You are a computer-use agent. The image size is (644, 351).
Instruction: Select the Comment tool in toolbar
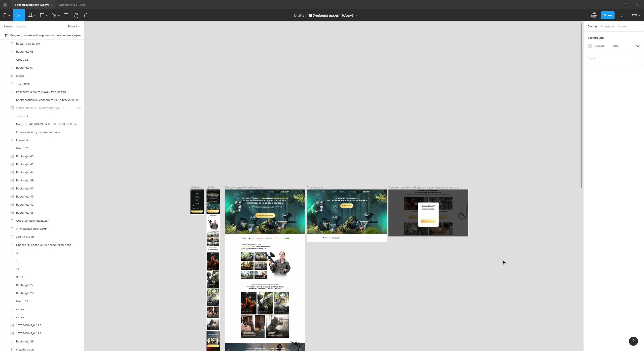pos(86,16)
